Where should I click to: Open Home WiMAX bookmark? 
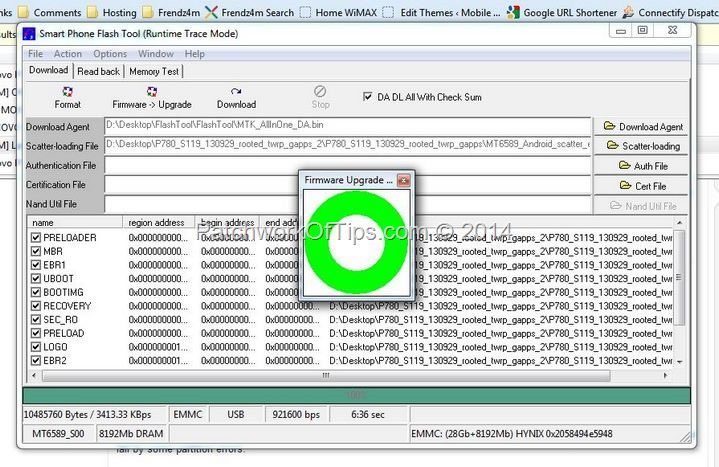point(338,12)
